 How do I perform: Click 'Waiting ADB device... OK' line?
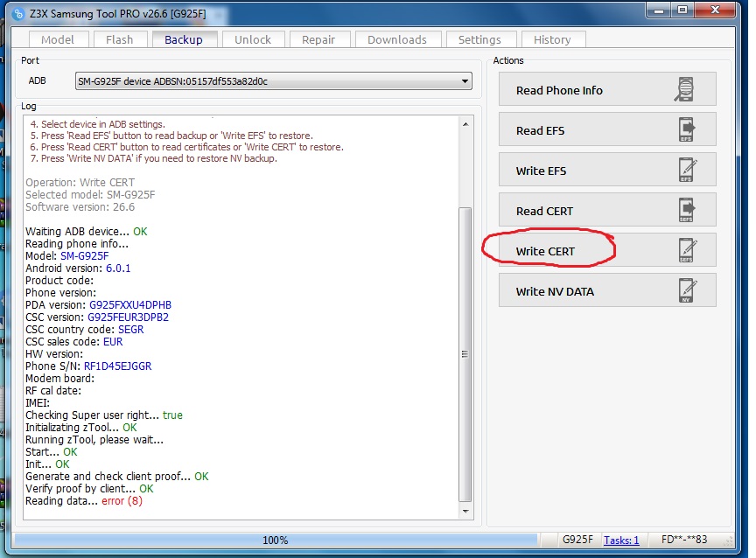coord(87,232)
